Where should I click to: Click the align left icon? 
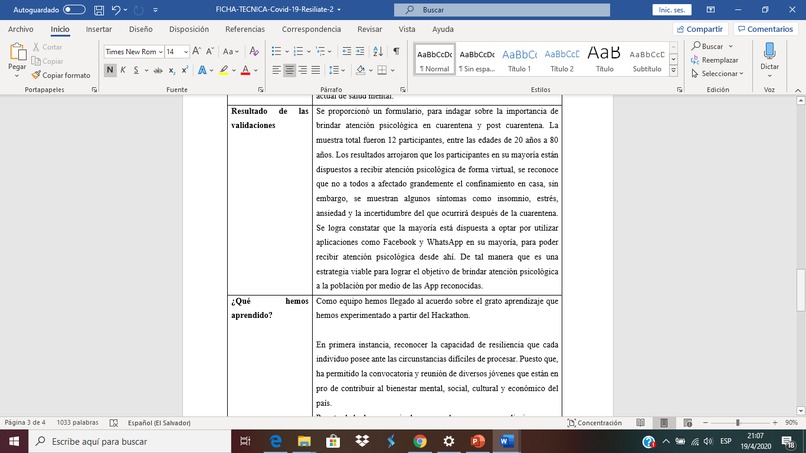coord(277,70)
